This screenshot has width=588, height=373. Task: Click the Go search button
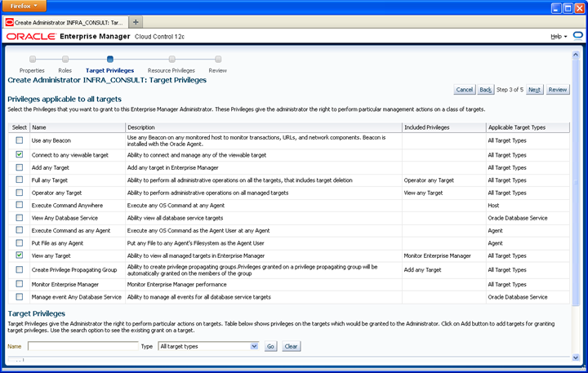tap(270, 346)
